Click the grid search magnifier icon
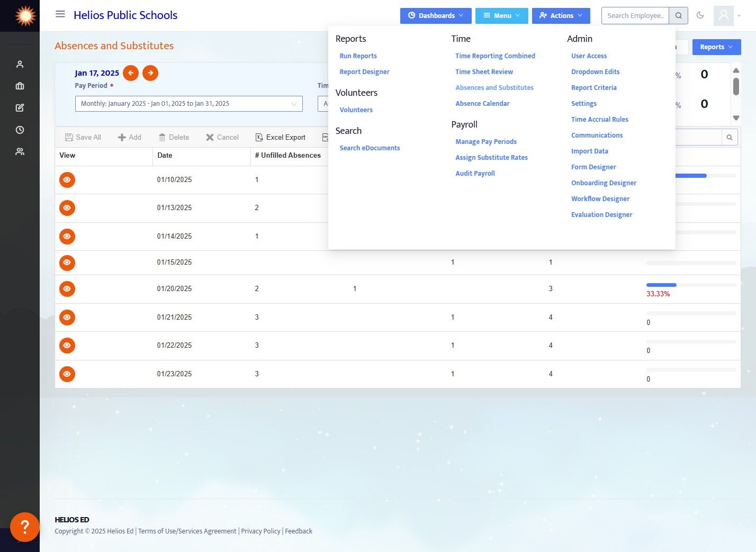756x552 pixels. [x=730, y=138]
